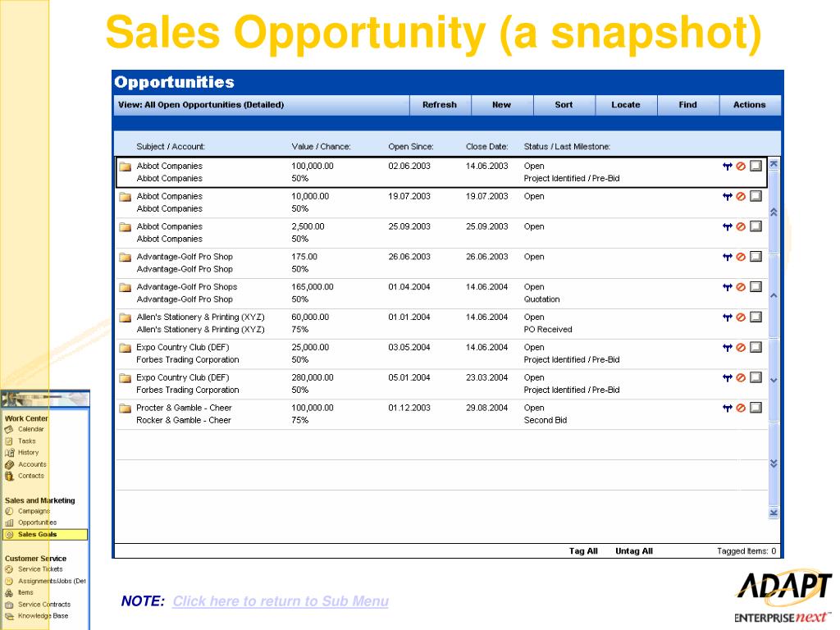Click folder icon in Abbot Companies 100,000.00 row
Image resolution: width=840 pixels, height=630 pixels.
point(126,167)
